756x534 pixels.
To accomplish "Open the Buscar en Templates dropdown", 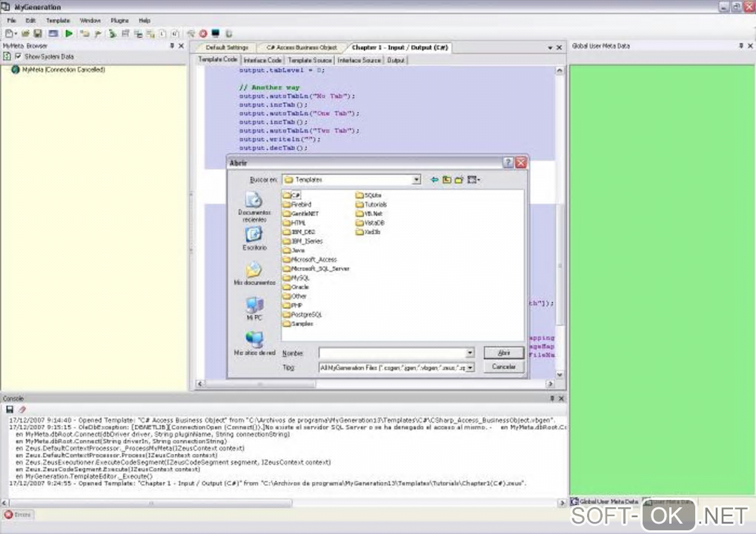I will point(417,180).
